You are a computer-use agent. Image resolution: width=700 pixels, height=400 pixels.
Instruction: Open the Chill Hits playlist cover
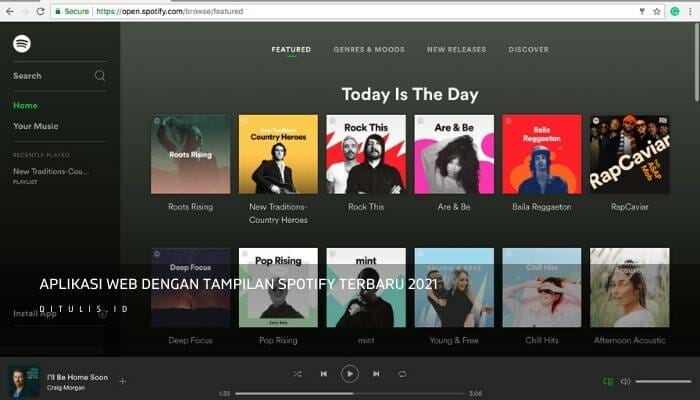click(542, 288)
